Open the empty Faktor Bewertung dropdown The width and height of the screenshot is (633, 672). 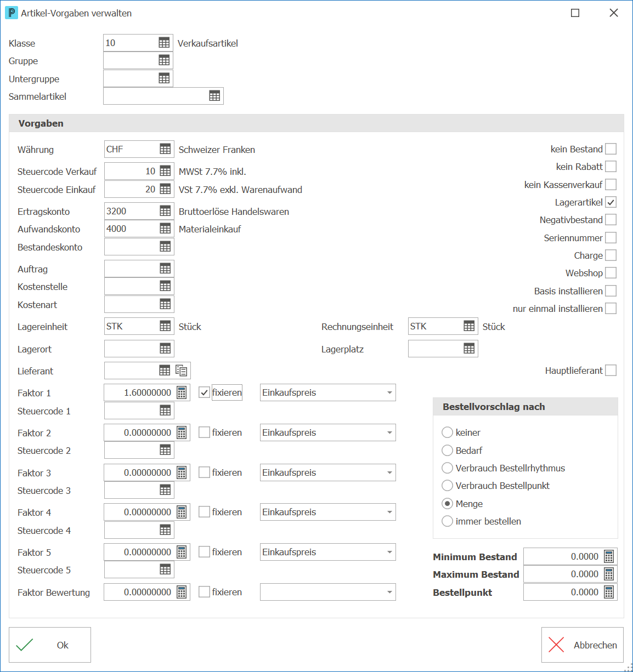click(x=389, y=592)
